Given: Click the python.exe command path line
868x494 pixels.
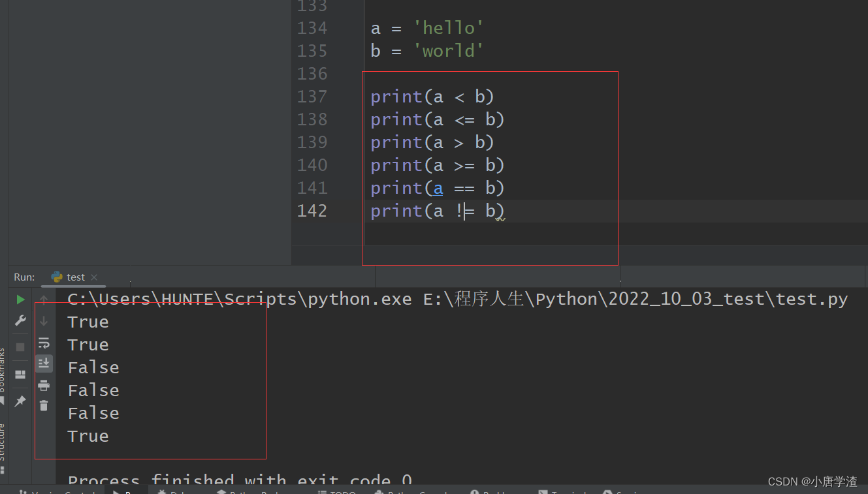Looking at the screenshot, I should click(x=457, y=300).
